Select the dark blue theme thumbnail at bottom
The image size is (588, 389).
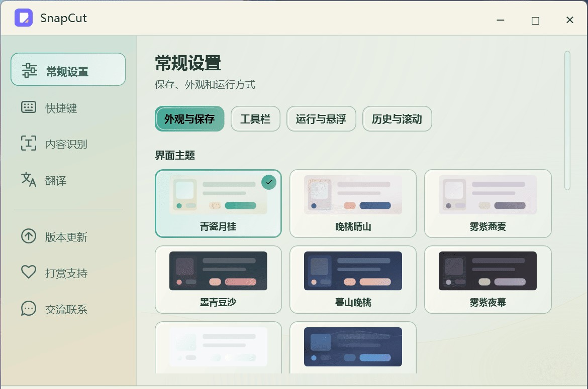pos(353,347)
